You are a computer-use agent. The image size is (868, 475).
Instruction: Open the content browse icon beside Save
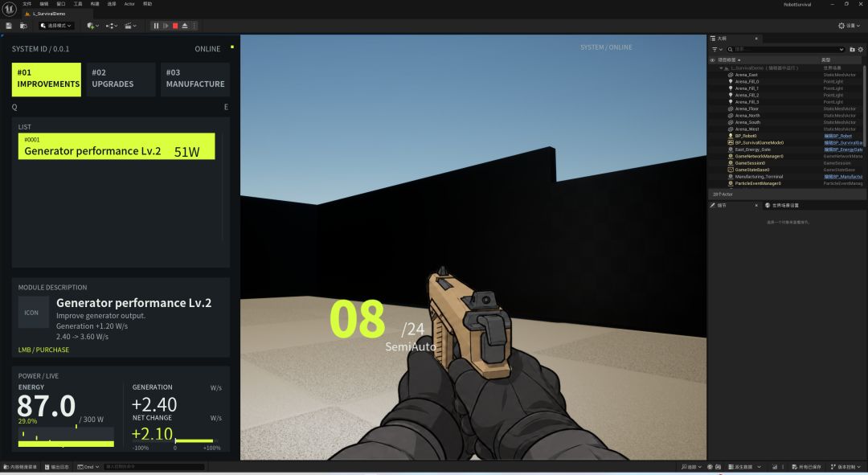coord(23,26)
